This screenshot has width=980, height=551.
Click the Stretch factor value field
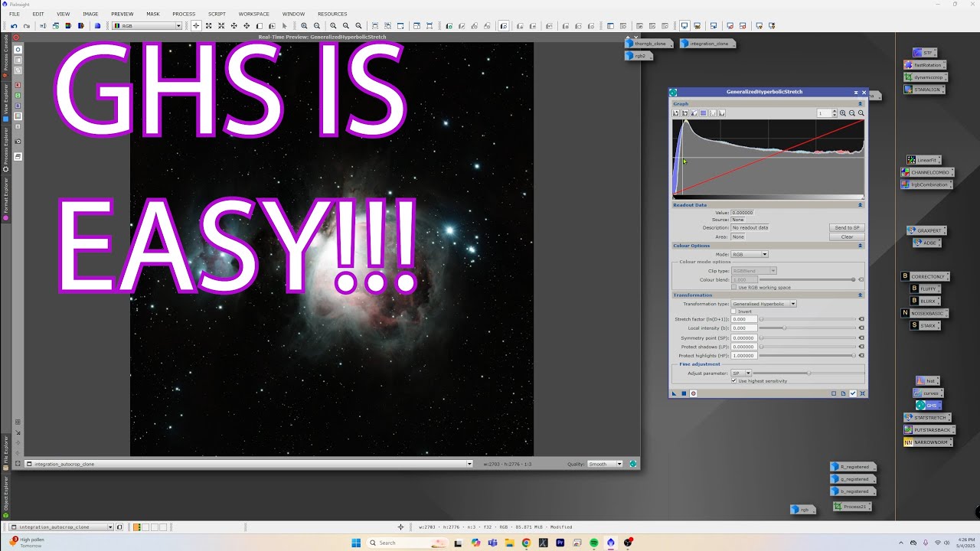[x=744, y=319]
